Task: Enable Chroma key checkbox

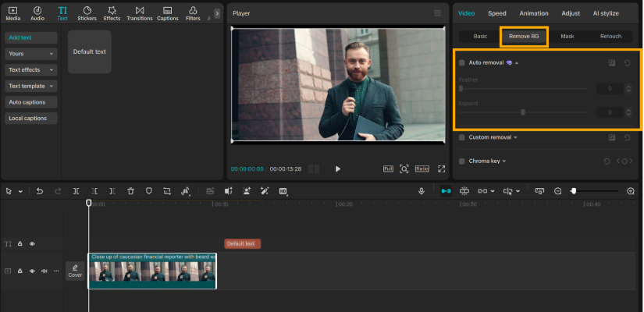Action: [461, 161]
